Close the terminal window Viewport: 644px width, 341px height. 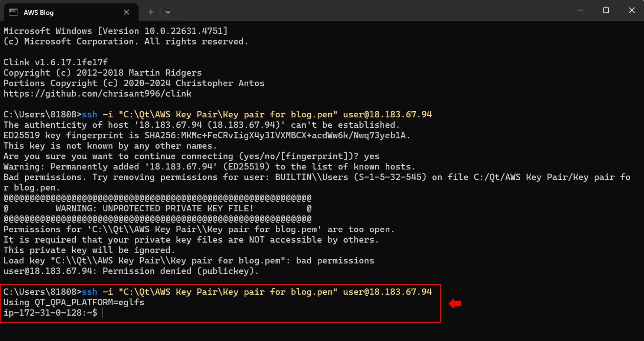pyautogui.click(x=632, y=10)
